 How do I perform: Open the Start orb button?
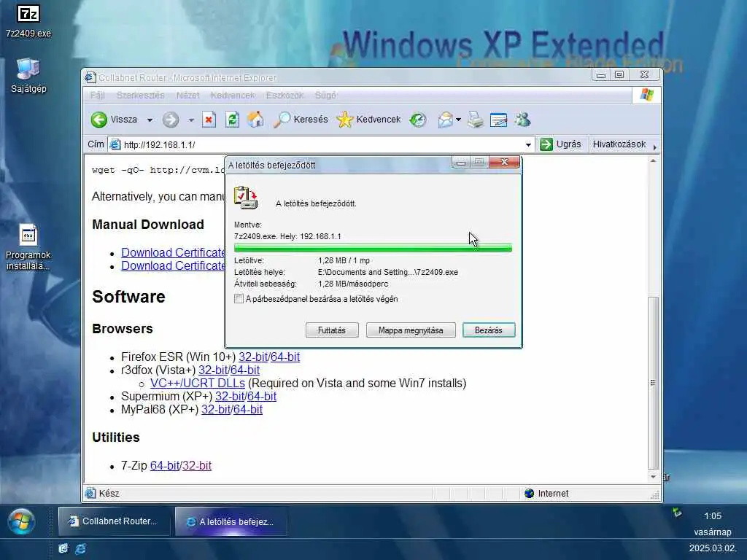tap(21, 521)
